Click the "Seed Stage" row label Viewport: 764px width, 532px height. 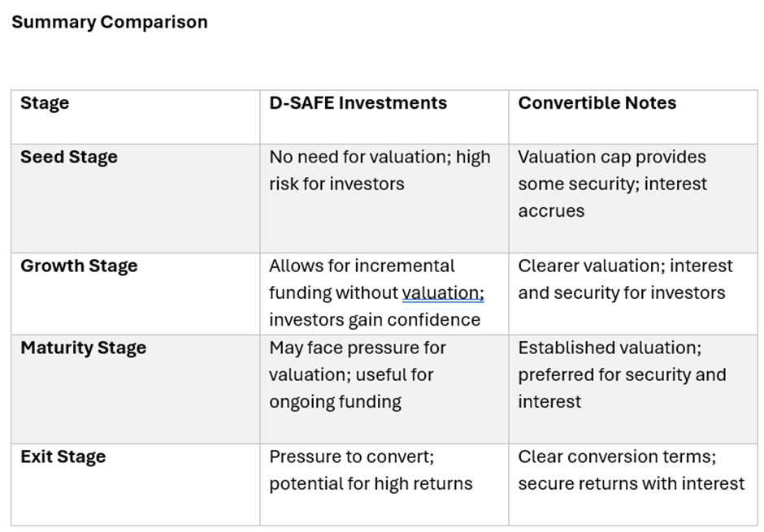69,157
